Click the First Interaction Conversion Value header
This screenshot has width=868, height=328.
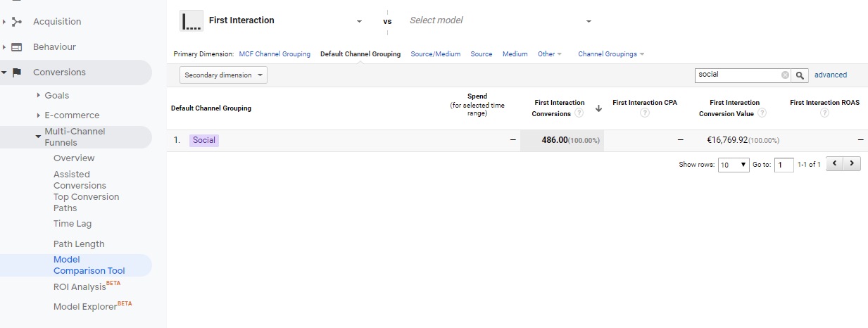point(734,108)
